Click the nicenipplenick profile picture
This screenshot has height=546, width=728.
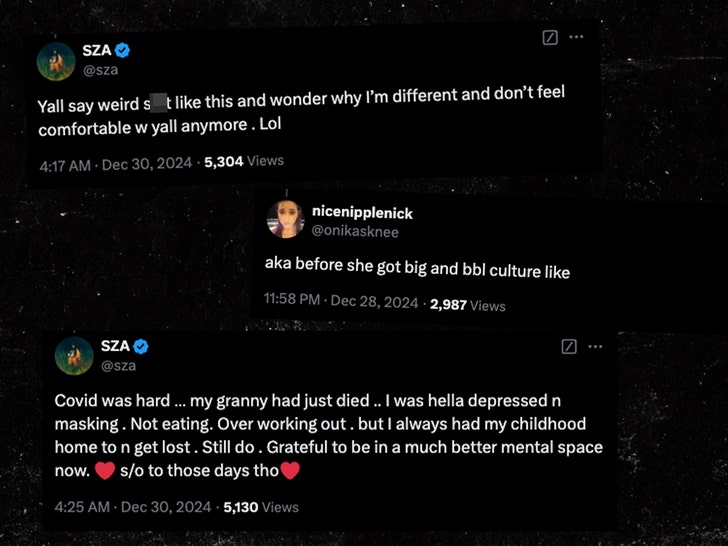coord(285,219)
